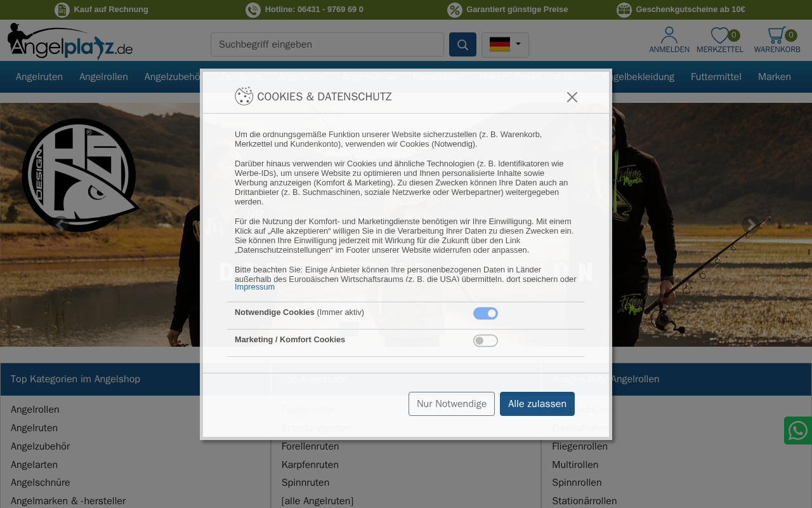The width and height of the screenshot is (812, 508).
Task: Click the Nur Notwendige button
Action: (x=452, y=404)
